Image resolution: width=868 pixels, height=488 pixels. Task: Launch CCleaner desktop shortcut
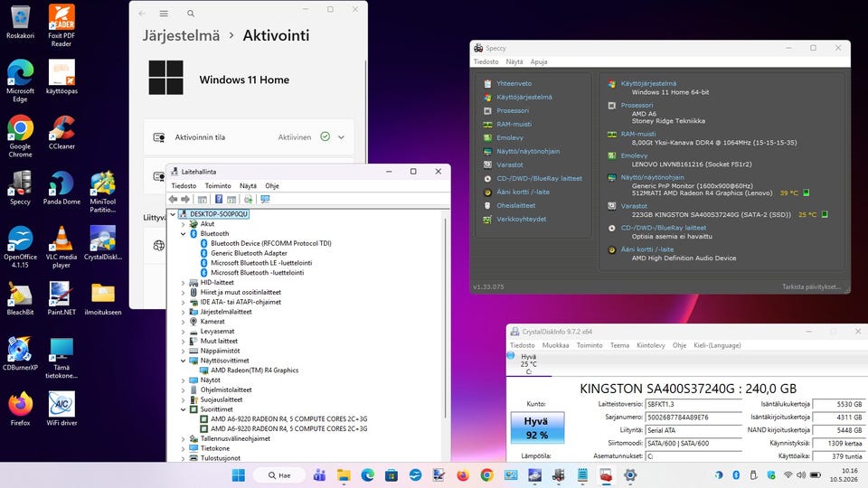point(61,133)
